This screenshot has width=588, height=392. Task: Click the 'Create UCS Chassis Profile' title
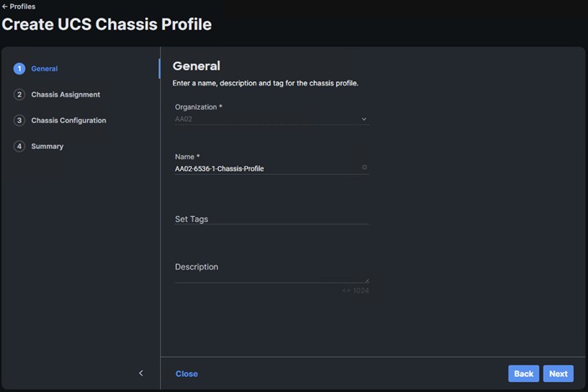pos(106,24)
